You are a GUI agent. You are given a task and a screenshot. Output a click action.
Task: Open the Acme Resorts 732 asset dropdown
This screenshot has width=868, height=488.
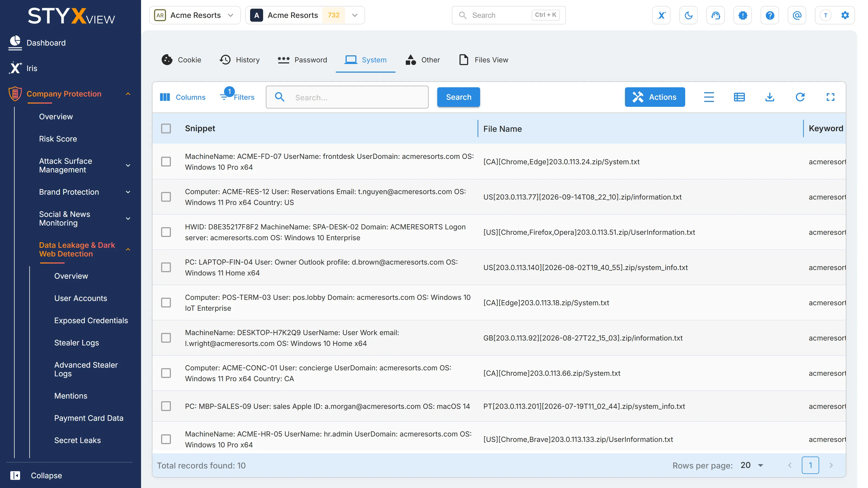click(x=305, y=15)
